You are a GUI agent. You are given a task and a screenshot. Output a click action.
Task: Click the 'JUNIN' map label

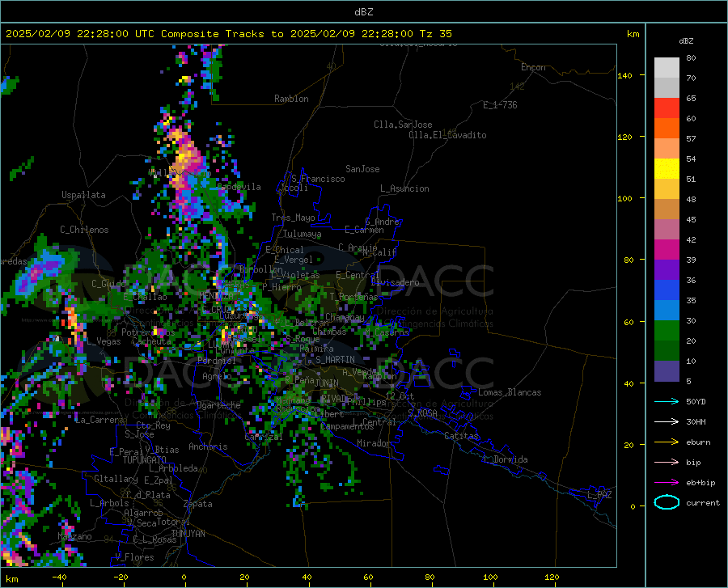click(327, 383)
